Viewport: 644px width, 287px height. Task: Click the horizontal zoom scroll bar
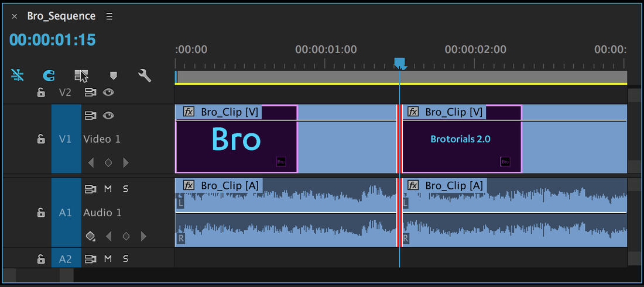tap(38, 275)
